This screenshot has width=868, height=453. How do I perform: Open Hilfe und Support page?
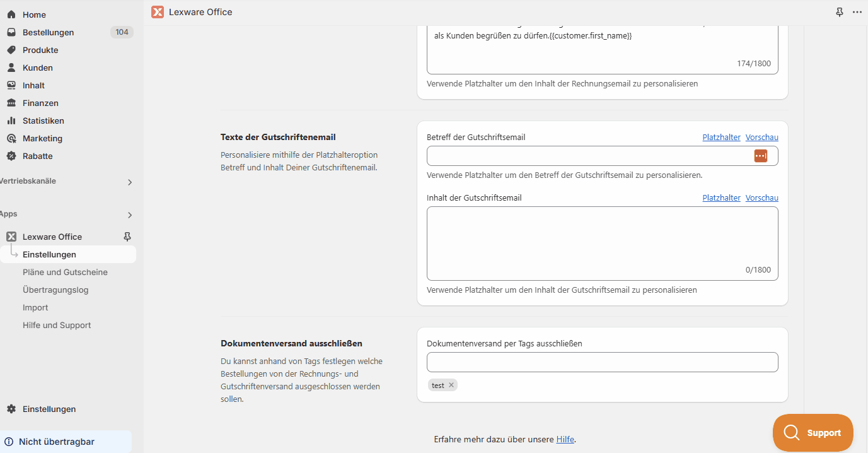pyautogui.click(x=57, y=325)
